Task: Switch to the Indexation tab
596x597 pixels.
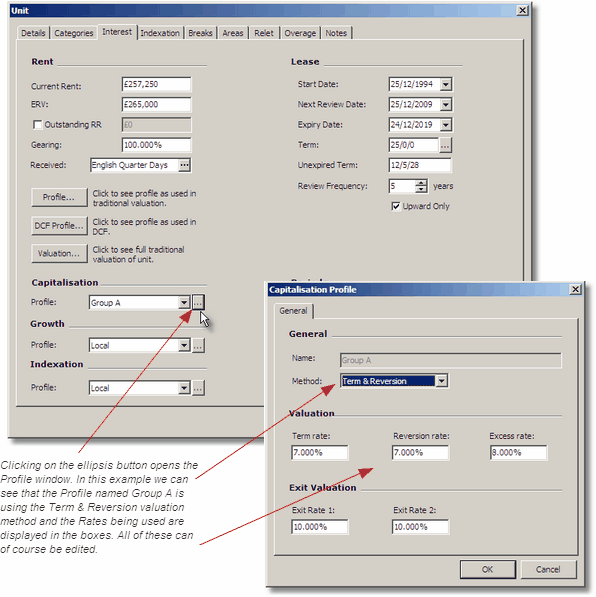Action: [160, 33]
